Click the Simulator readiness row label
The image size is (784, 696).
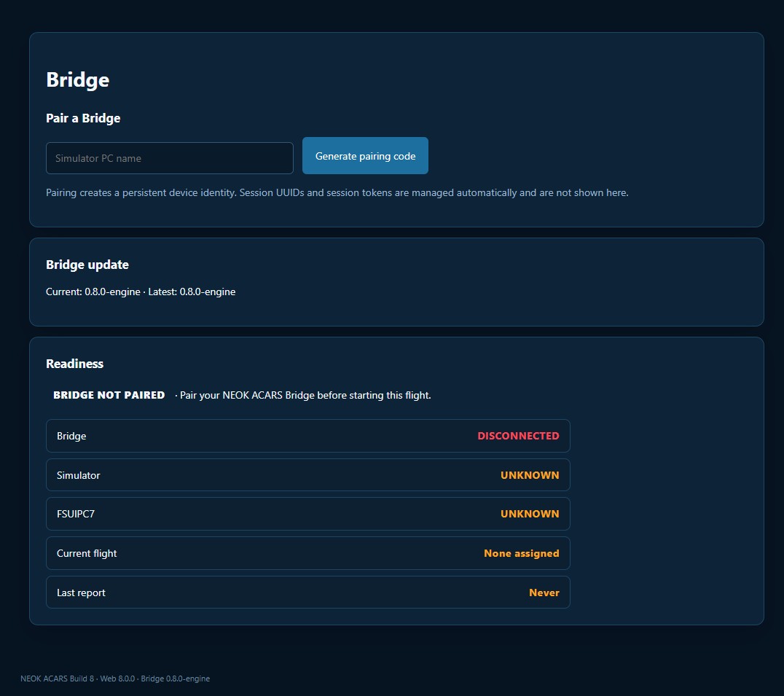pos(78,475)
